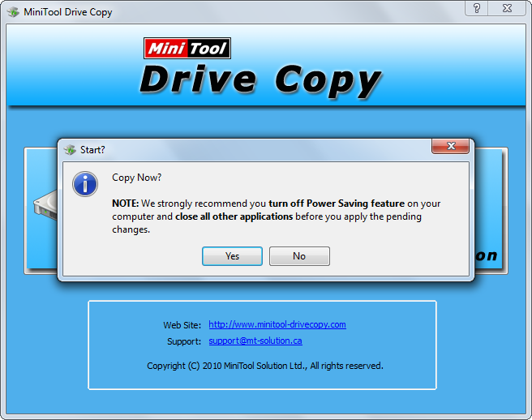Screen dimensions: 532x420
Task: Click the Start? dialog title icon
Action: 70,150
